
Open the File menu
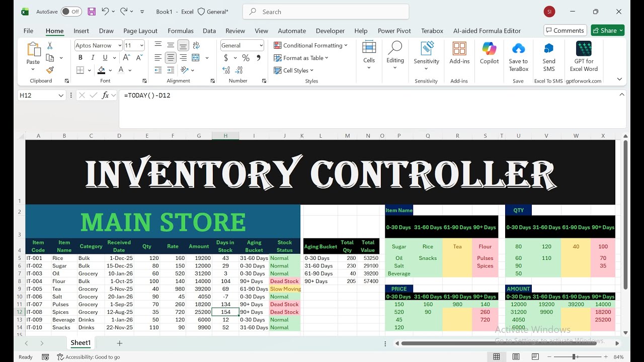[x=28, y=31]
